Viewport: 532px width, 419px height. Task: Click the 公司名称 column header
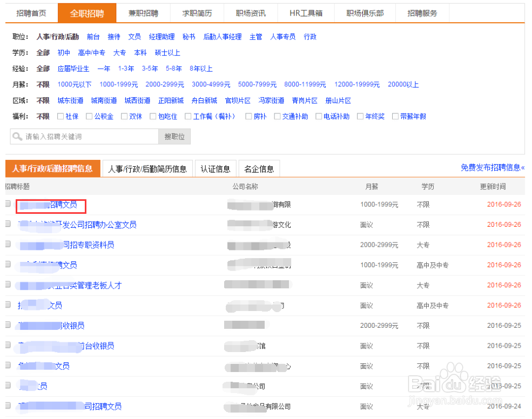[x=245, y=186]
